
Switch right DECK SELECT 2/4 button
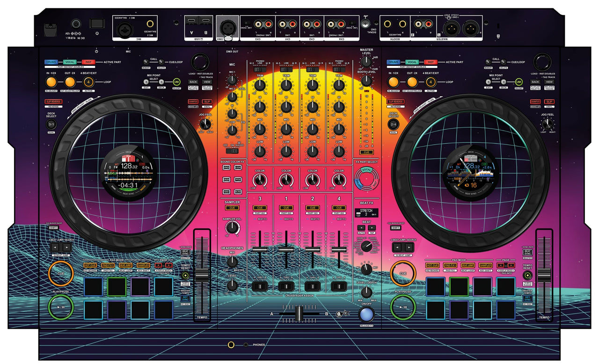coord(393,124)
